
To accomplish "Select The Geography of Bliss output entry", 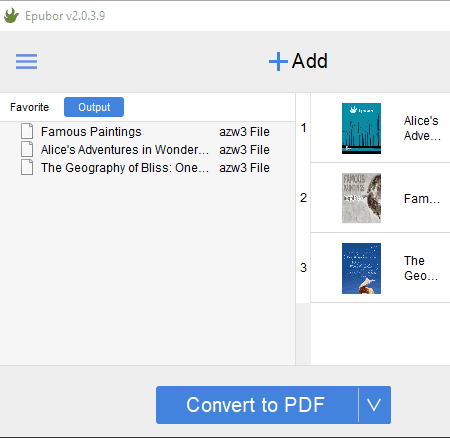I will pyautogui.click(x=125, y=168).
